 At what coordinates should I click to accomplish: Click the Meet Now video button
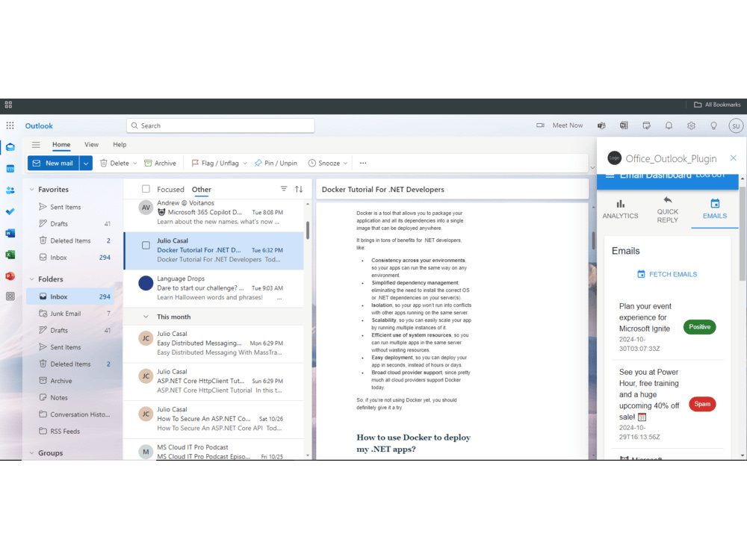(560, 125)
